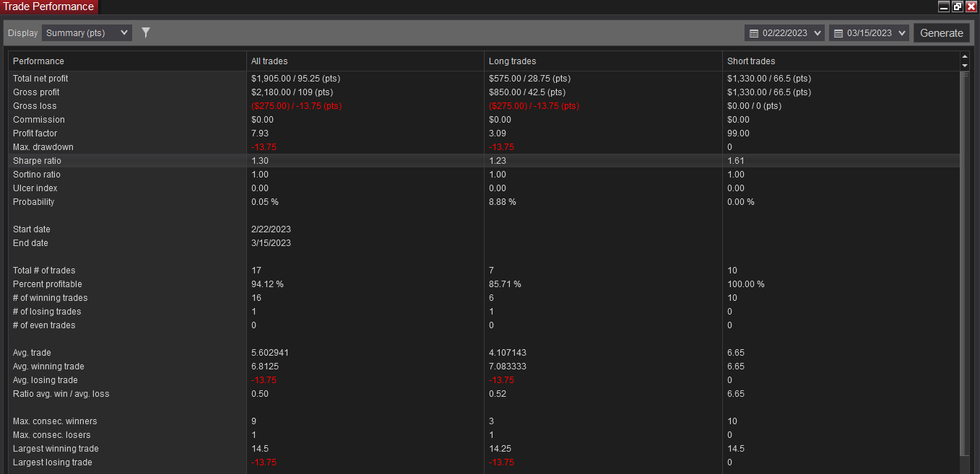Select the Max. drawdown row label
980x474 pixels.
(x=43, y=147)
